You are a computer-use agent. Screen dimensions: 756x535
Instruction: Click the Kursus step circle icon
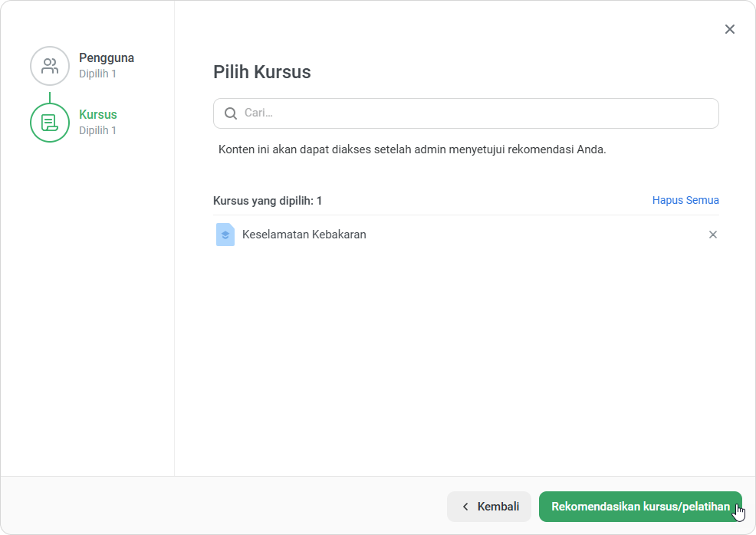pyautogui.click(x=50, y=123)
